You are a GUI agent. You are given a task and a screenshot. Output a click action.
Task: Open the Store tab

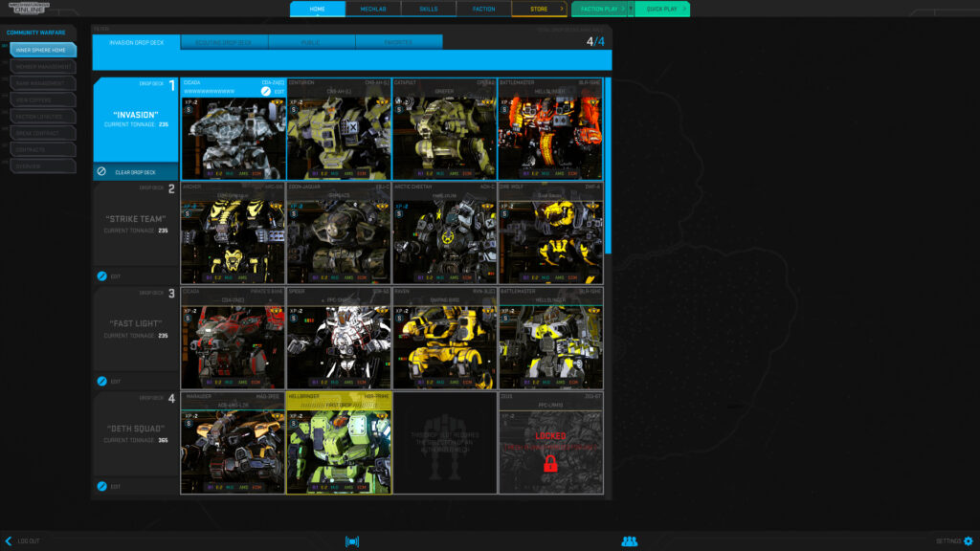539,9
